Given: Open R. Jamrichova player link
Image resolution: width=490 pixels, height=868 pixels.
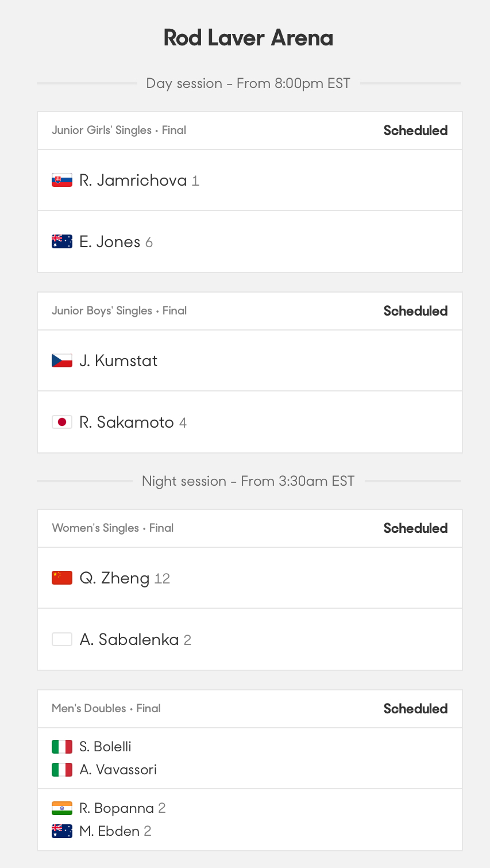Looking at the screenshot, I should (133, 180).
